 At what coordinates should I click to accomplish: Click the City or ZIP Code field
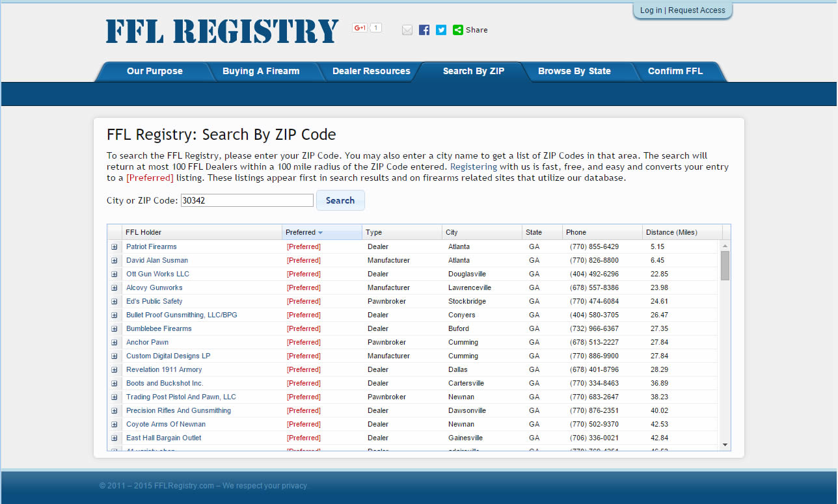click(x=247, y=200)
